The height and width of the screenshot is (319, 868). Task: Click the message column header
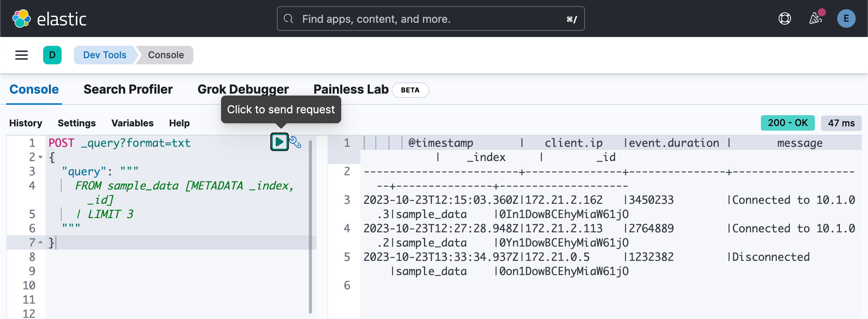click(800, 143)
